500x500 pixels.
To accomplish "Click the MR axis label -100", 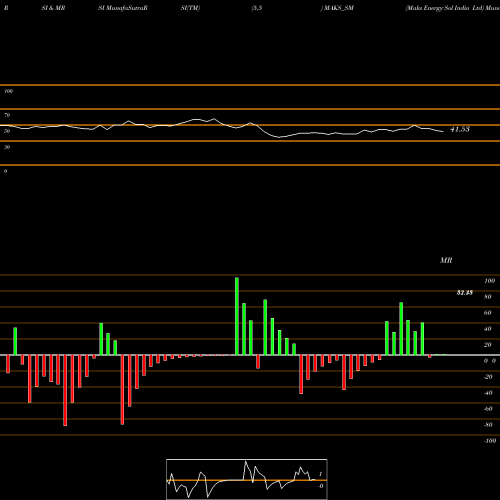I will click(490, 441).
